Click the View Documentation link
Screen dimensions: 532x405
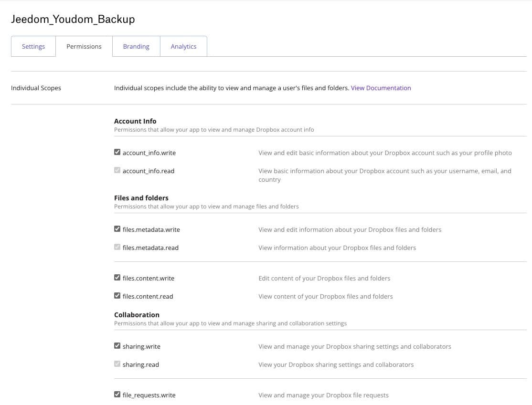pyautogui.click(x=381, y=88)
